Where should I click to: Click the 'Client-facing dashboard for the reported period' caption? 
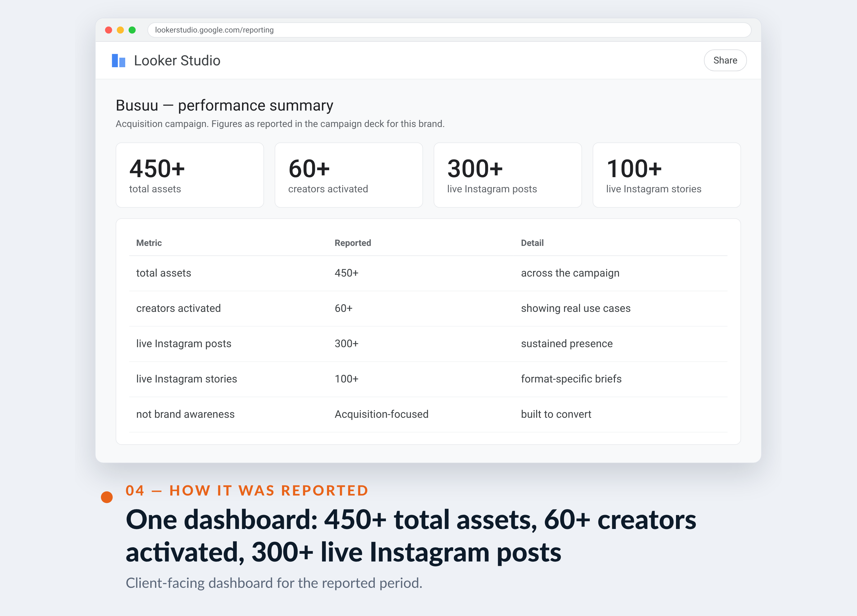274,583
